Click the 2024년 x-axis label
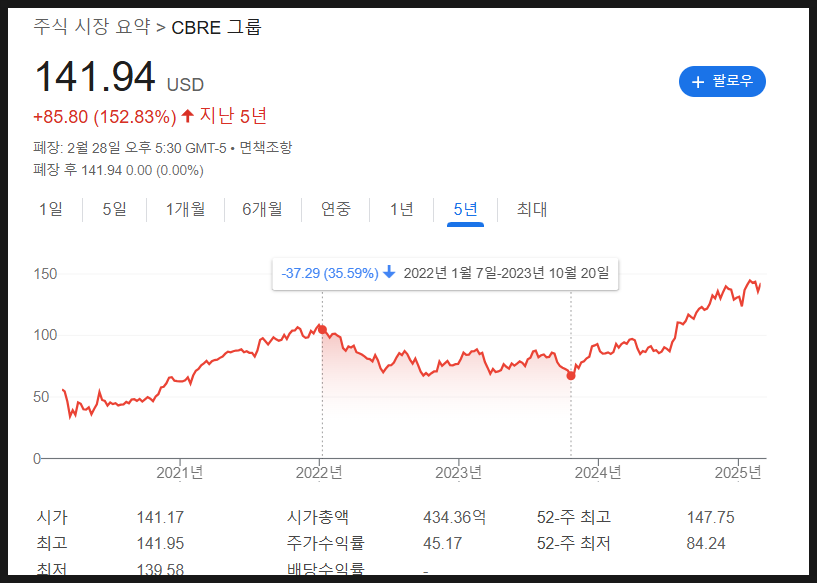 [x=598, y=473]
